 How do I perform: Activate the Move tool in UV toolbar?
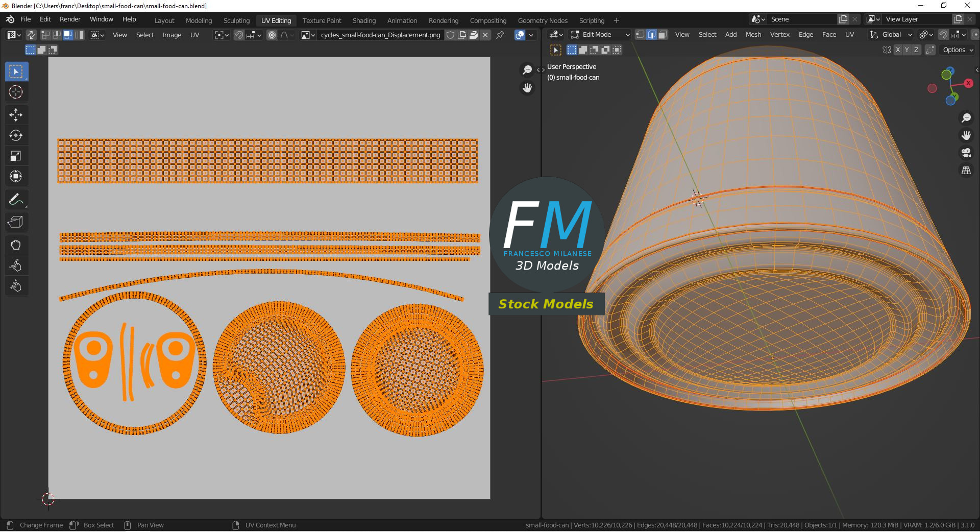[x=16, y=115]
